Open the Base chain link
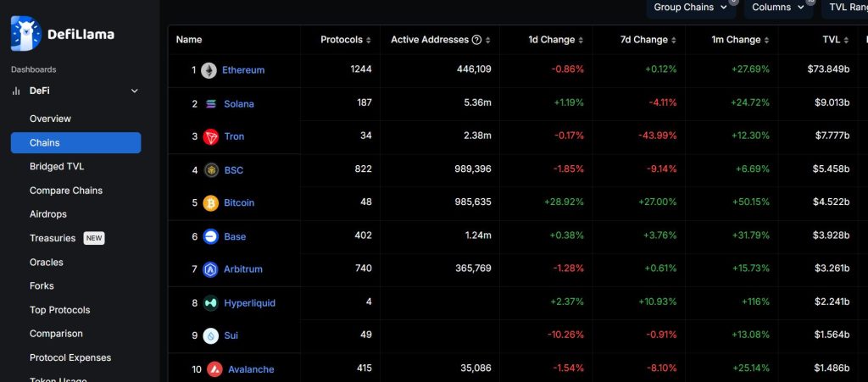 [235, 236]
